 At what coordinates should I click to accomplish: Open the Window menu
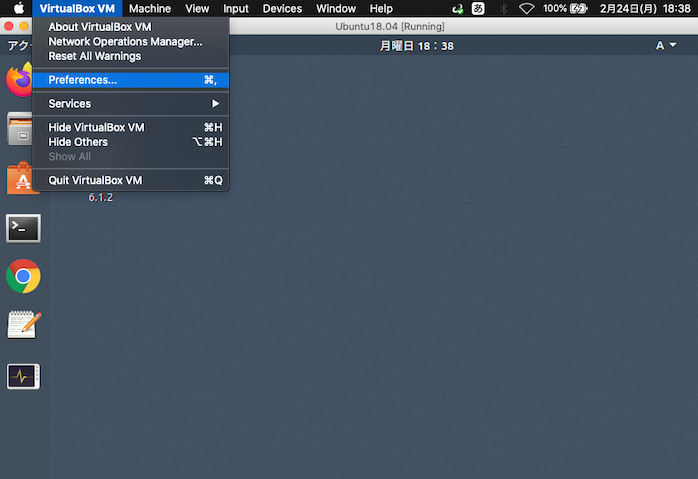pos(336,8)
